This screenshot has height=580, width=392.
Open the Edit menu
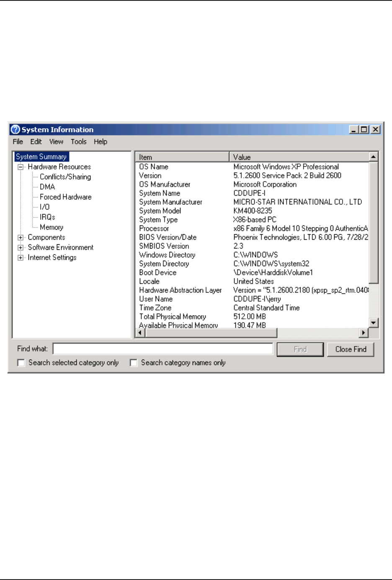pos(36,142)
